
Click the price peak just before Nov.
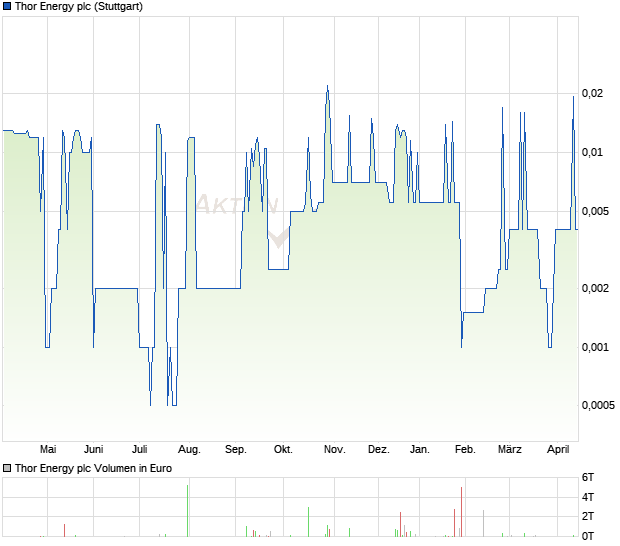coord(327,88)
